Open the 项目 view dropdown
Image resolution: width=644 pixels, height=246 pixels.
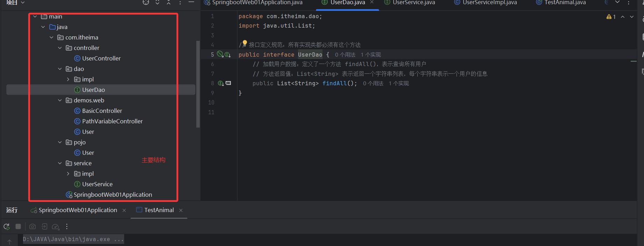click(x=15, y=2)
